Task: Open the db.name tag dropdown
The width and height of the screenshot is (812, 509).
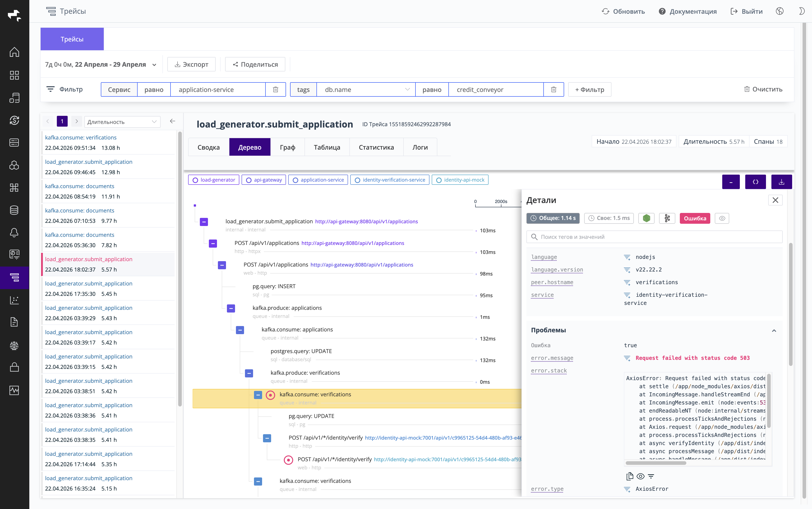Action: [x=366, y=89]
